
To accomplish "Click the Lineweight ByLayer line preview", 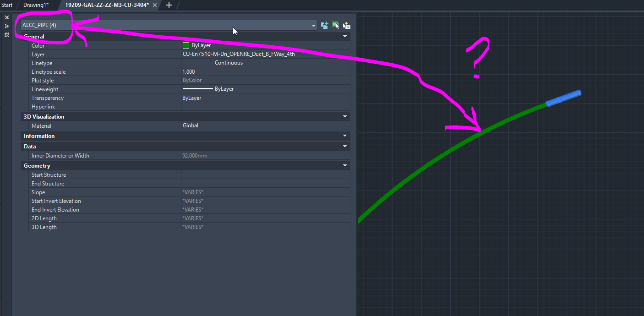I will pyautogui.click(x=197, y=89).
